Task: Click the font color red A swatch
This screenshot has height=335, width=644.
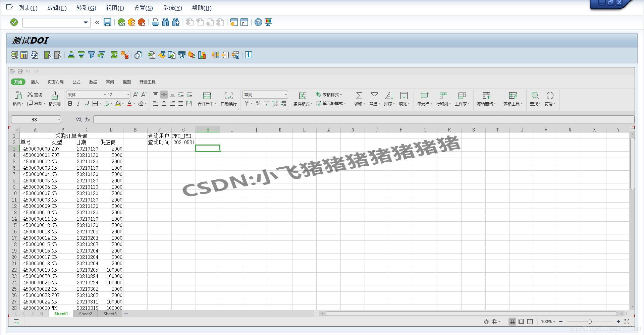Action: click(129, 104)
